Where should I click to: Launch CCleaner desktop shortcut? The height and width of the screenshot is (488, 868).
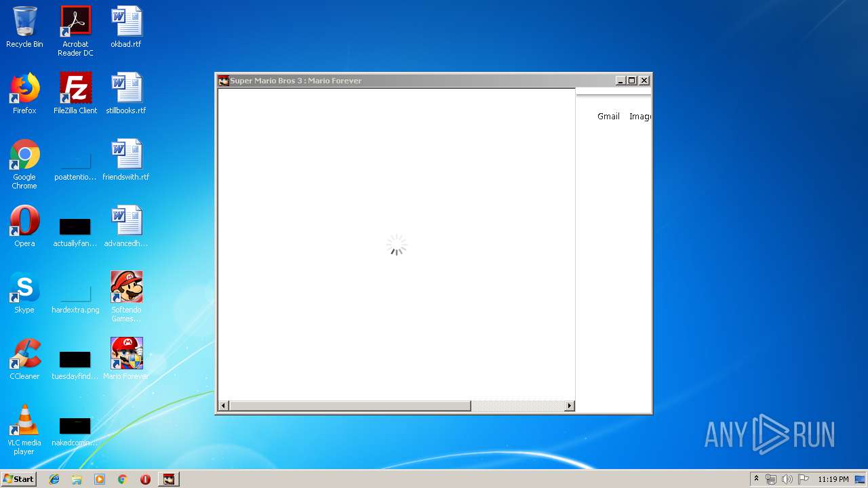pos(24,359)
